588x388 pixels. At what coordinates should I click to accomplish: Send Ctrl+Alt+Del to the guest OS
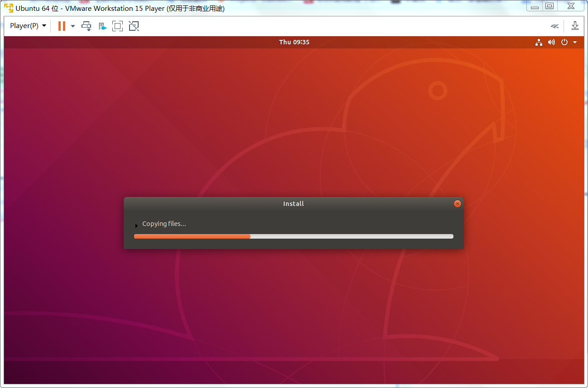coord(86,26)
